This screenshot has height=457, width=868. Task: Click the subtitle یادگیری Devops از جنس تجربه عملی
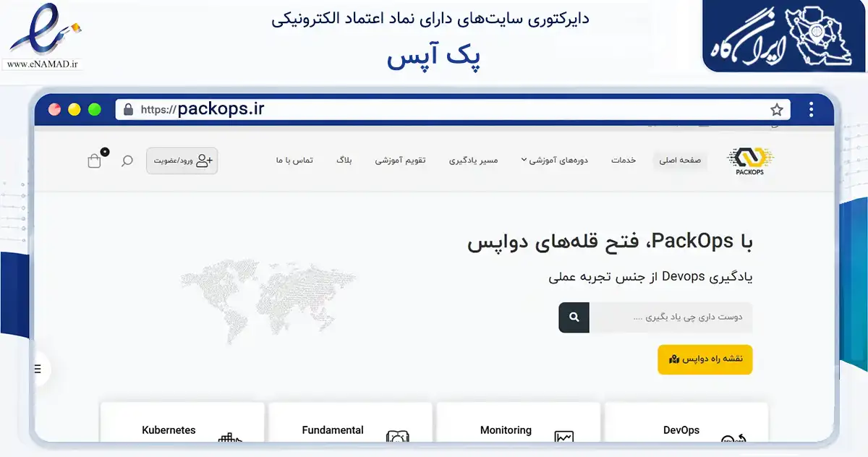651,277
